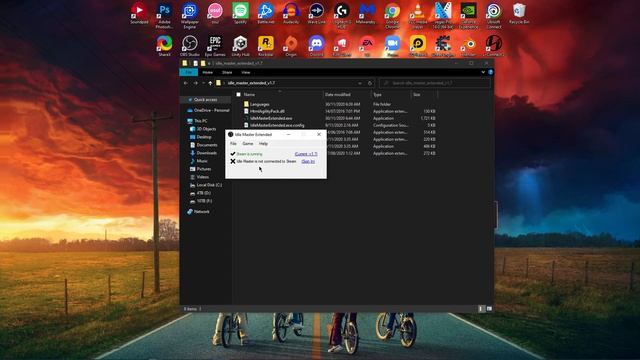Select Downloads folder in sidebar
Viewport: 640px width, 360px height.
[204, 153]
